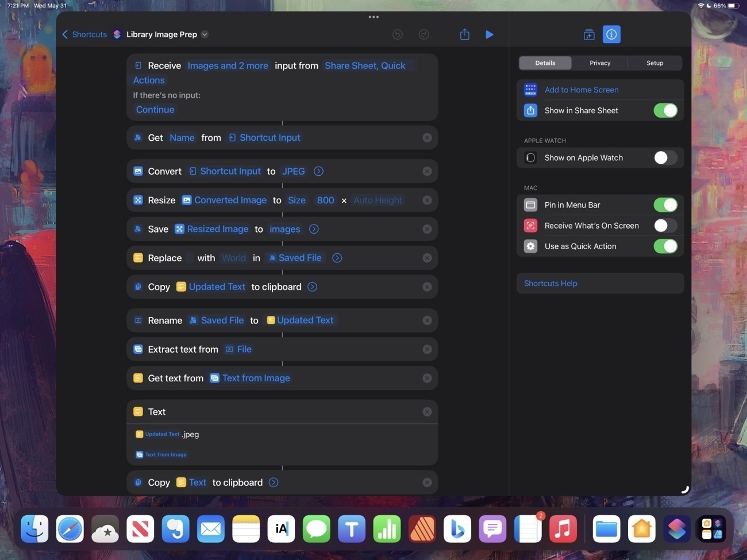Turn off Pin in Menu Bar
Viewport: 747px width, 560px height.
coord(665,204)
